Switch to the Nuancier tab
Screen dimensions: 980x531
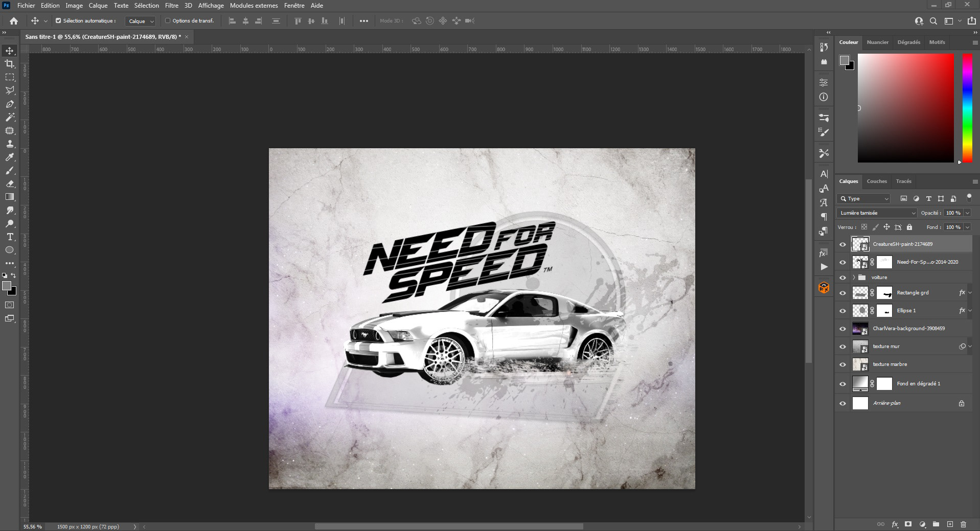point(878,42)
